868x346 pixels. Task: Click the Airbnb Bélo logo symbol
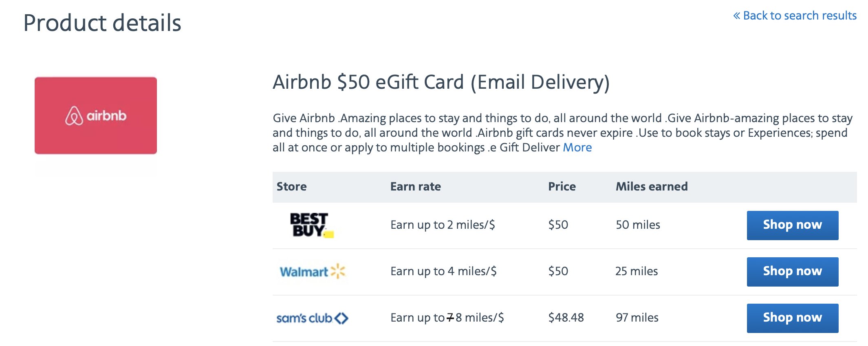(x=74, y=116)
